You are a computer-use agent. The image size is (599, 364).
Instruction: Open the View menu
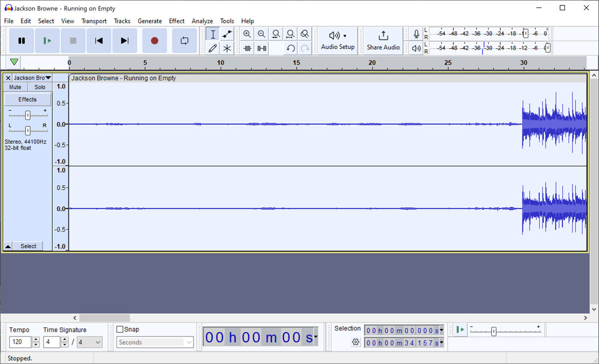[67, 21]
